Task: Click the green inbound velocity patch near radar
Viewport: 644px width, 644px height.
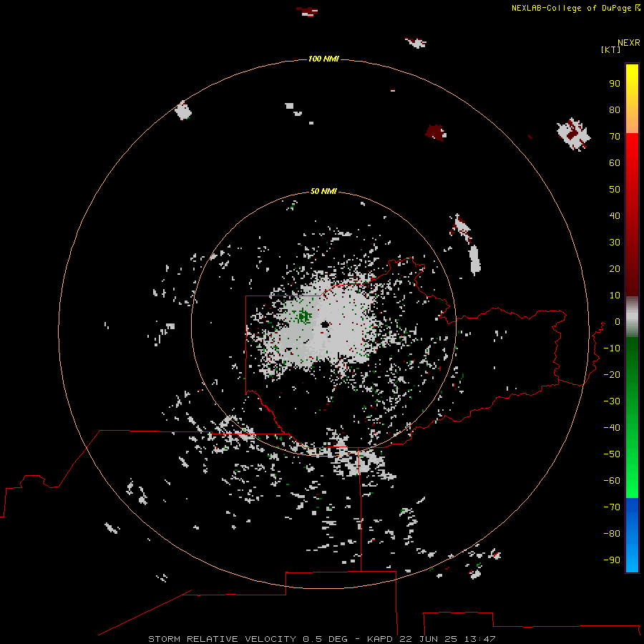Action: 304,316
